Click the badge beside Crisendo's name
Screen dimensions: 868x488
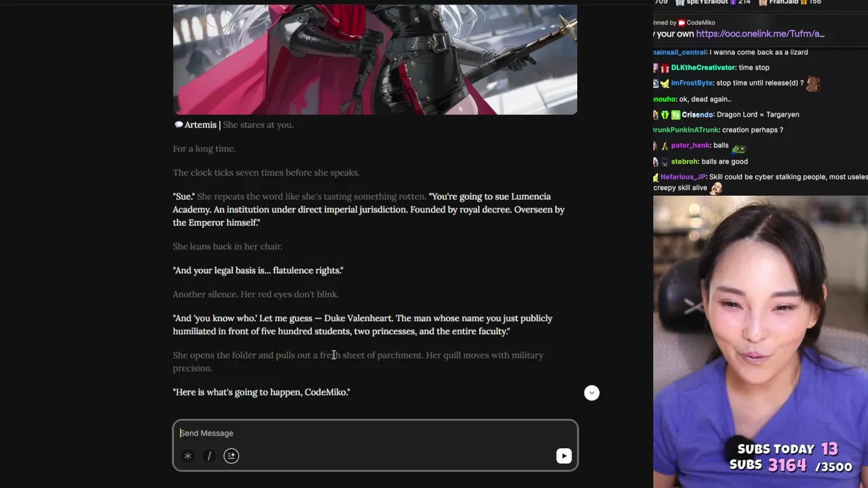675,115
